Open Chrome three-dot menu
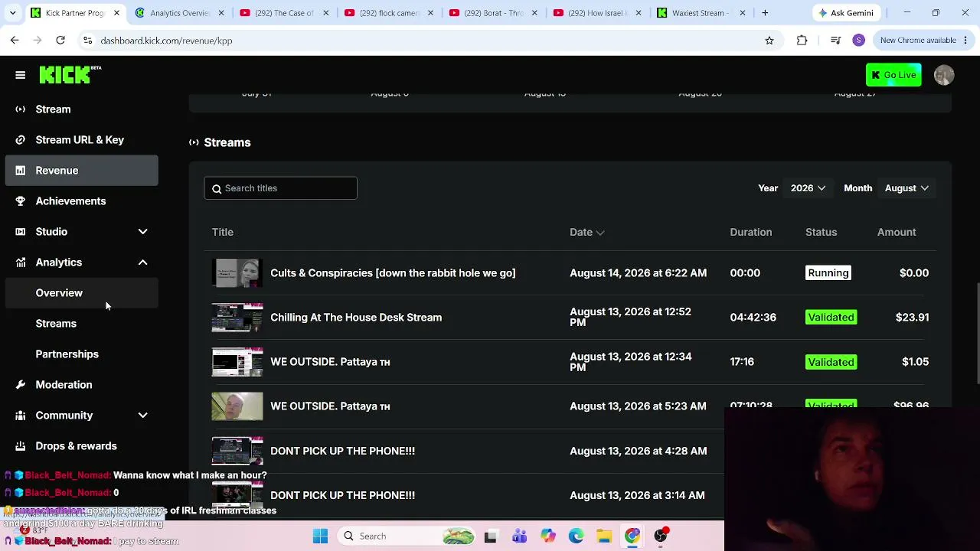 tap(965, 41)
